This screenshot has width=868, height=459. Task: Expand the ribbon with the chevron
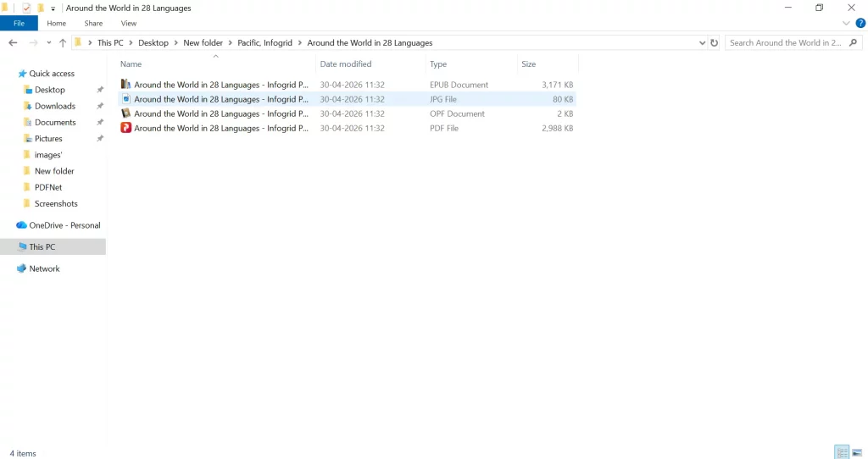coord(846,23)
